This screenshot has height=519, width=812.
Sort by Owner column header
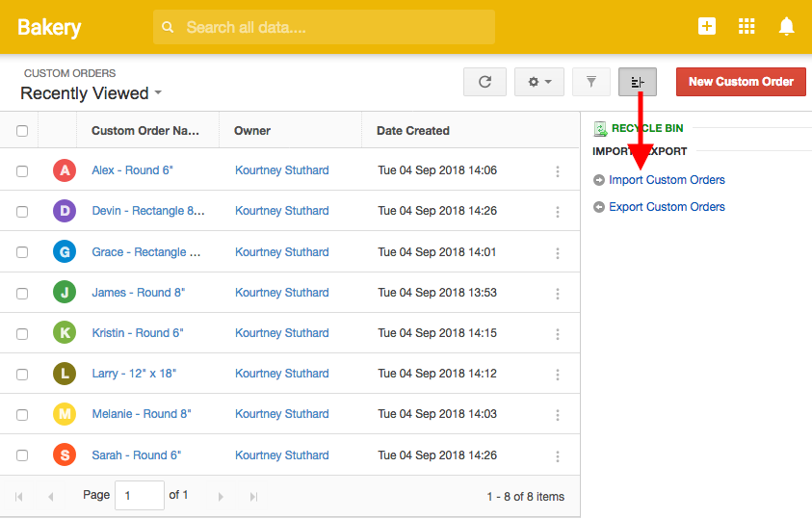[252, 131]
